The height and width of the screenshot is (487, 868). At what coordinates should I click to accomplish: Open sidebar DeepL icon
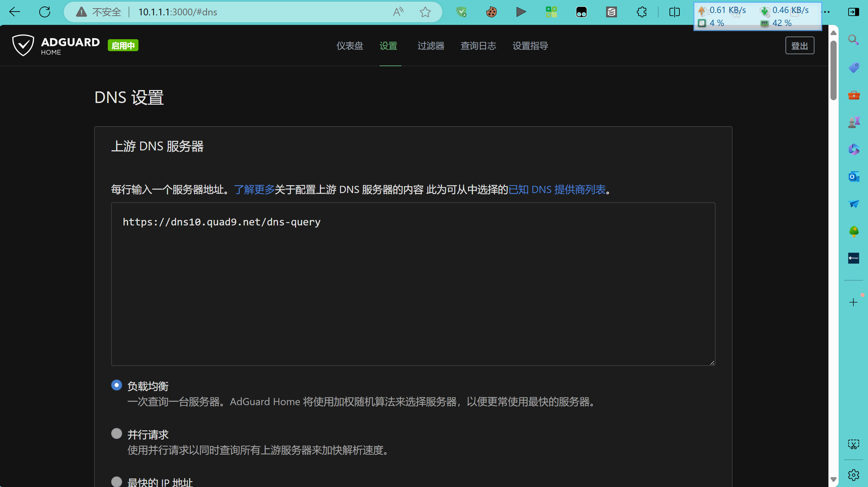[x=854, y=258]
